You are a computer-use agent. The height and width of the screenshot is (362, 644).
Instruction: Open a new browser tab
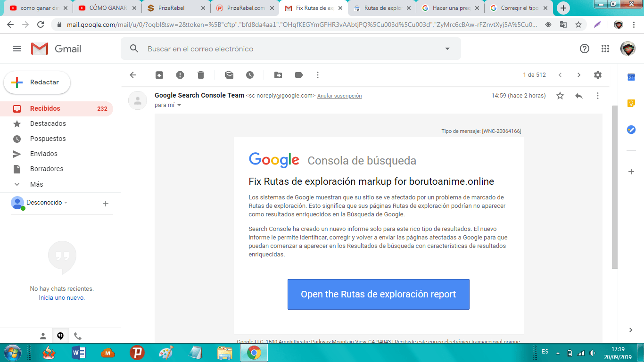click(563, 8)
